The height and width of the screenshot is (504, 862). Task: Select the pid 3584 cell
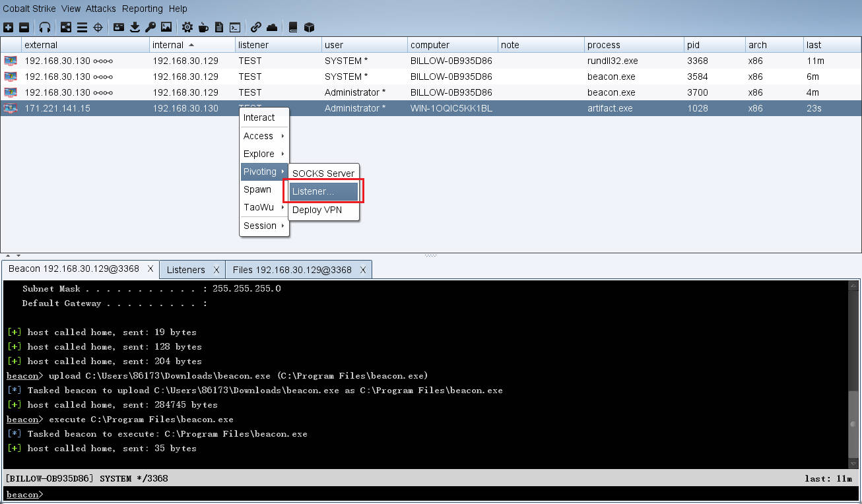point(714,77)
